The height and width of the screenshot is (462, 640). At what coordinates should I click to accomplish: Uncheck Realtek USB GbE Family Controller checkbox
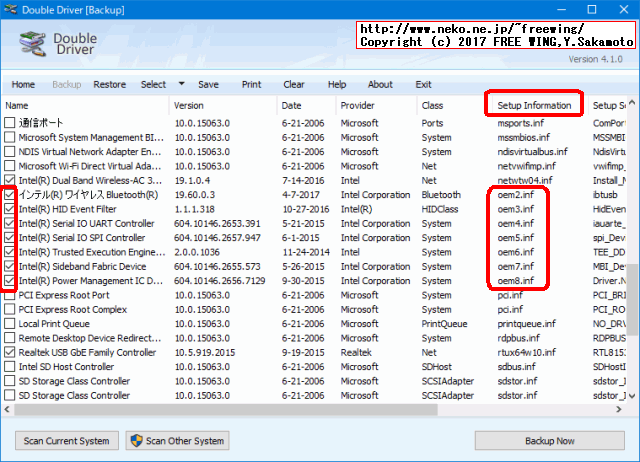point(9,352)
